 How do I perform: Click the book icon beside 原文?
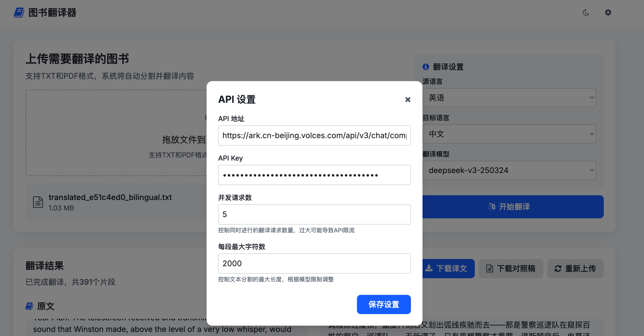coord(29,306)
